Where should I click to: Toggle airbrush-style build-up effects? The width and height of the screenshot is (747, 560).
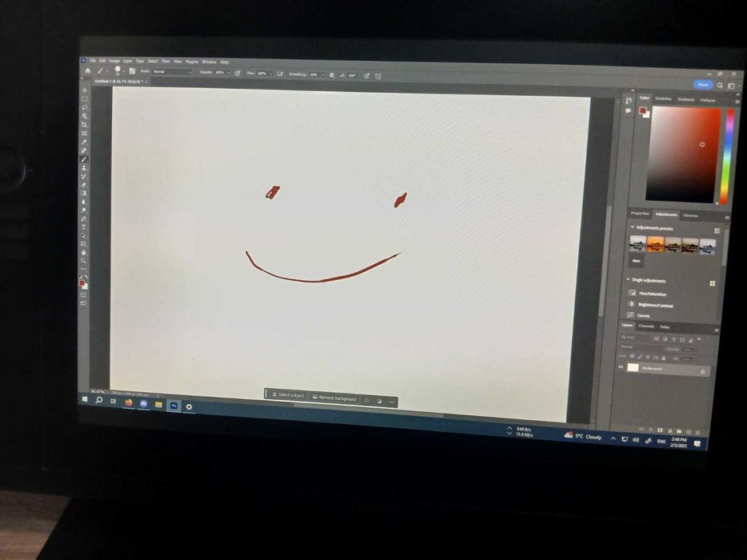(280, 74)
